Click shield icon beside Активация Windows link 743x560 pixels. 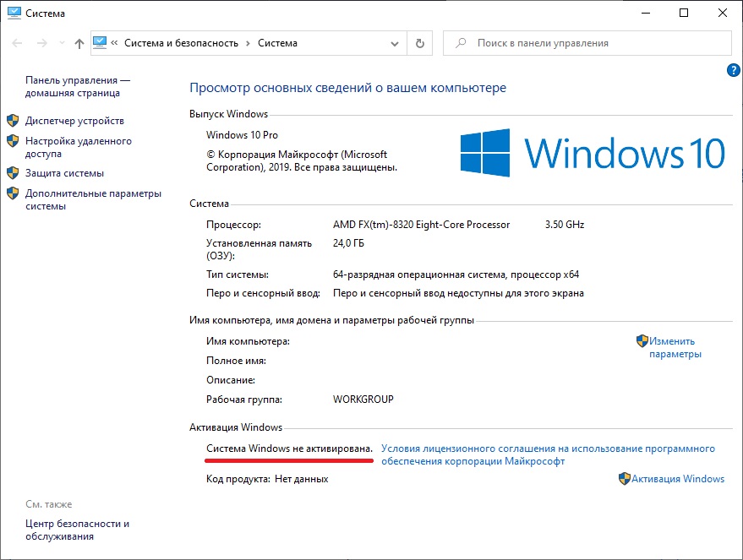[625, 479]
